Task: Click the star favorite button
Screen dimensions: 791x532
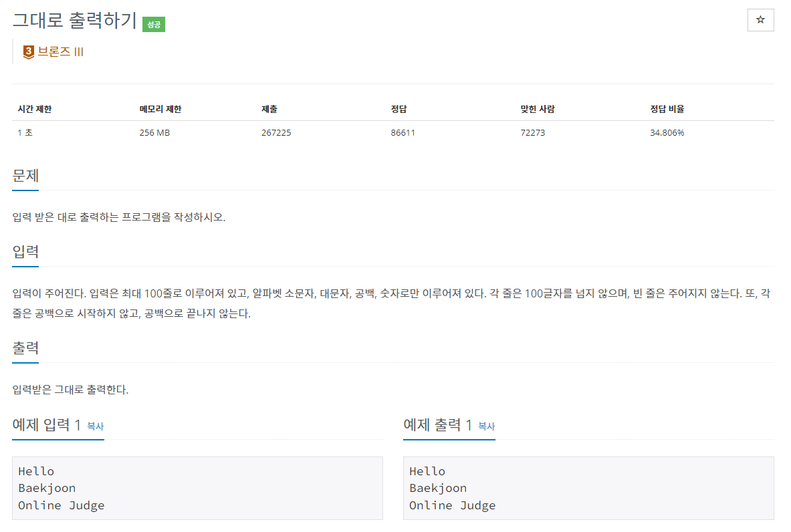Action: (x=760, y=20)
